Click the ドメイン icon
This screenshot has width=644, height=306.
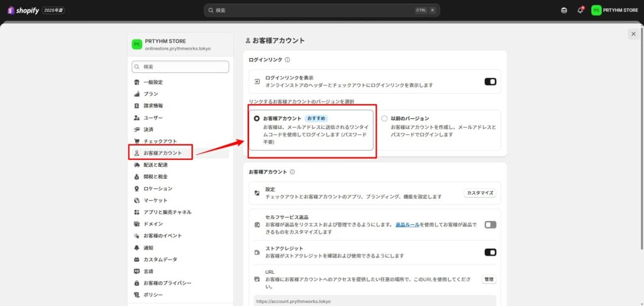tap(136, 224)
